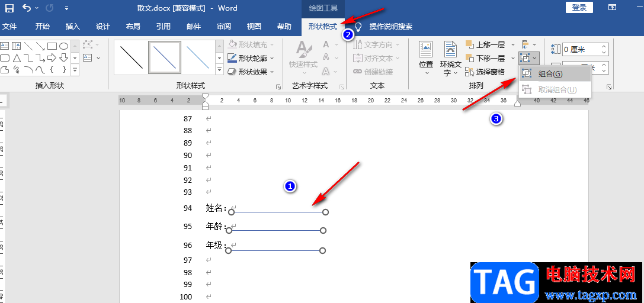
Task: Open the 选择窗格 selection pane
Action: coord(485,72)
